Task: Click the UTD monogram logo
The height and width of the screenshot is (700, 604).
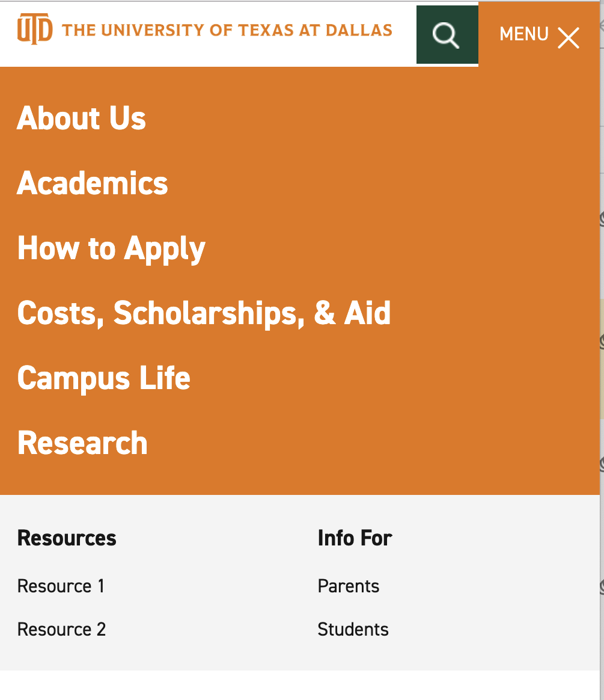Action: click(x=35, y=29)
